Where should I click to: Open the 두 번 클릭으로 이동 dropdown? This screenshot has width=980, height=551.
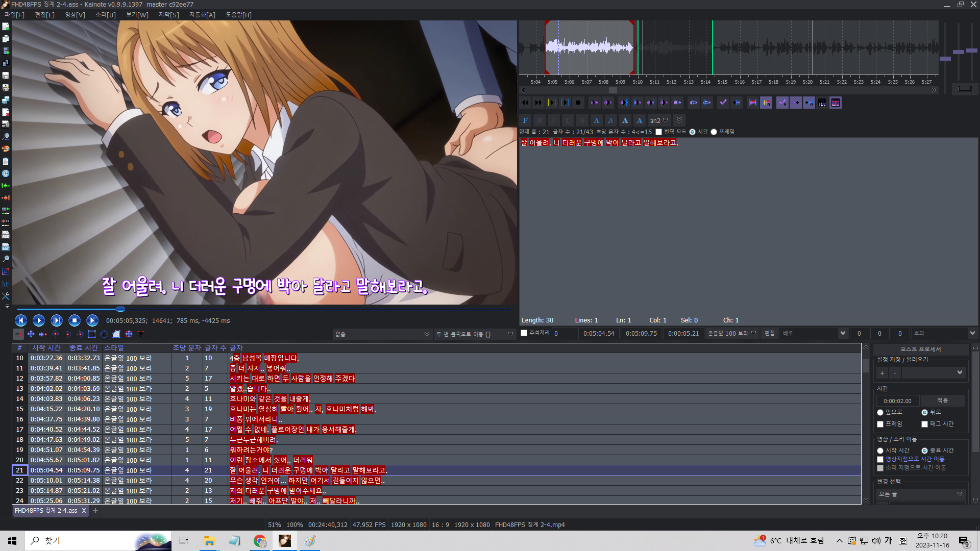474,334
